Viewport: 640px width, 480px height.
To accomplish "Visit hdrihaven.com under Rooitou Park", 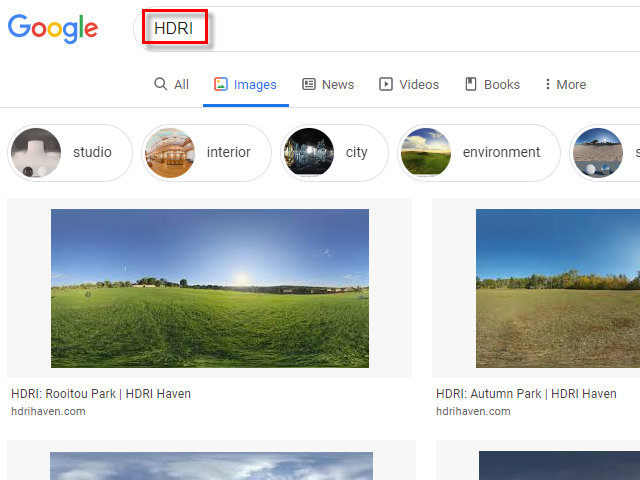I will coord(48,411).
